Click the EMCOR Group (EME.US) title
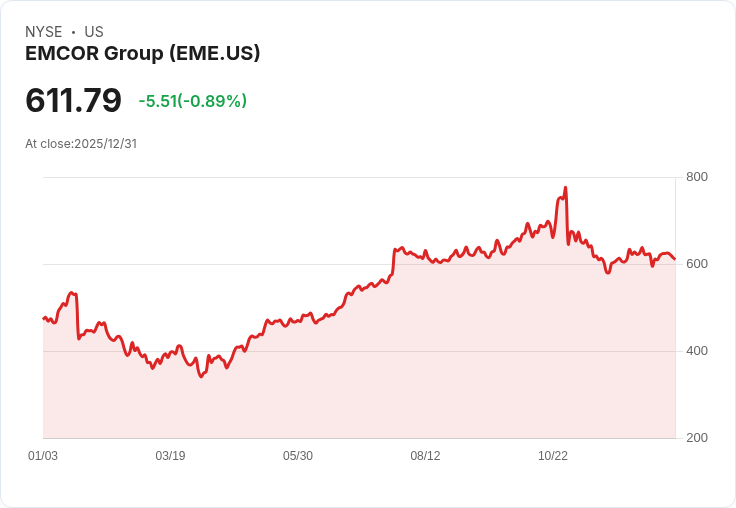This screenshot has height=508, width=736. (x=142, y=54)
